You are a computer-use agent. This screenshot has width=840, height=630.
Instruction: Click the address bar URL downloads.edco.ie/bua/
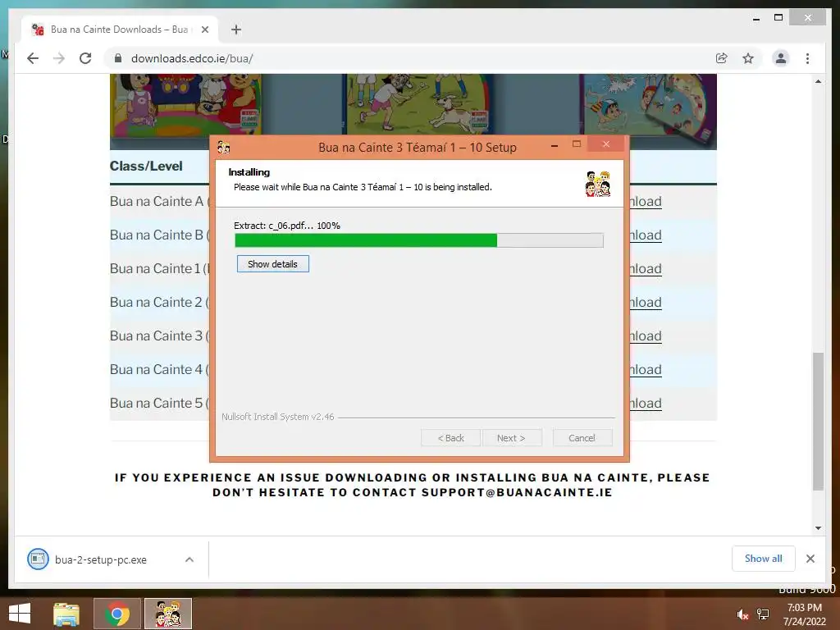click(x=192, y=58)
